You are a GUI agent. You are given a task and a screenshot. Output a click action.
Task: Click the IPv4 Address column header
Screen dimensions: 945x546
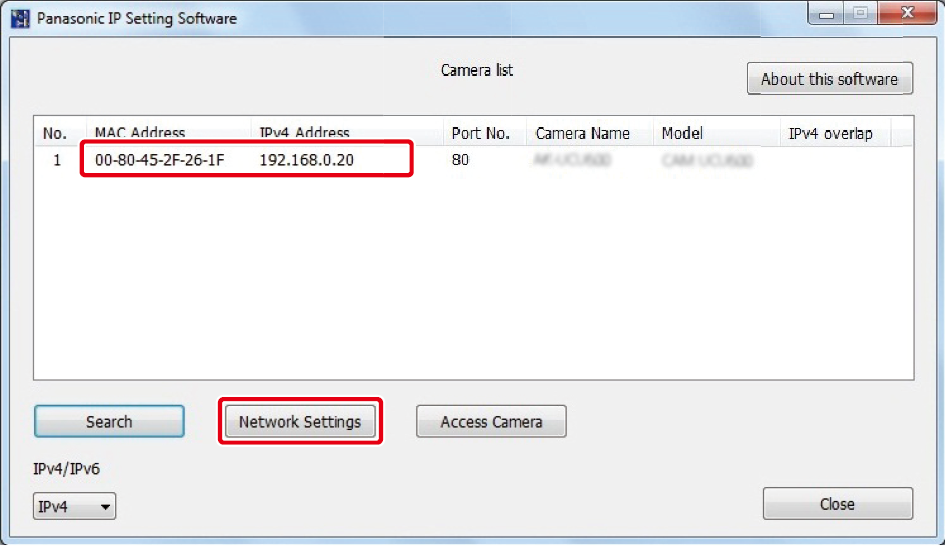pyautogui.click(x=304, y=133)
